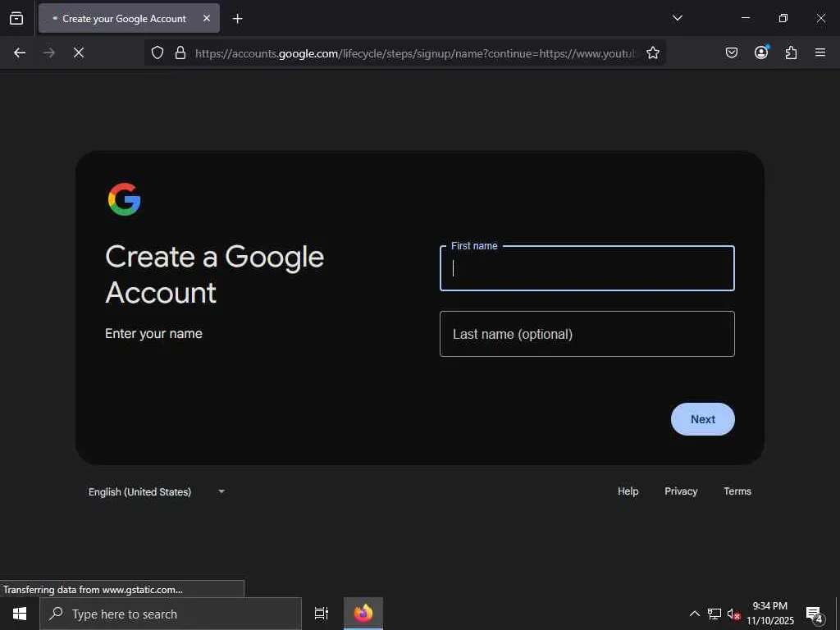Viewport: 840px width, 630px height.
Task: Open the Windows Start menu
Action: click(20, 614)
